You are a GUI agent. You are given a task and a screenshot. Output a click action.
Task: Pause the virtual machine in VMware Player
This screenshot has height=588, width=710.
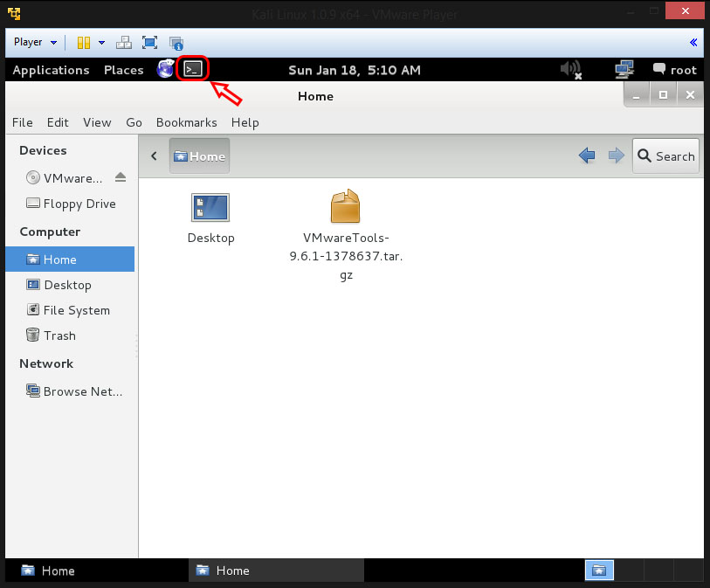pyautogui.click(x=83, y=43)
